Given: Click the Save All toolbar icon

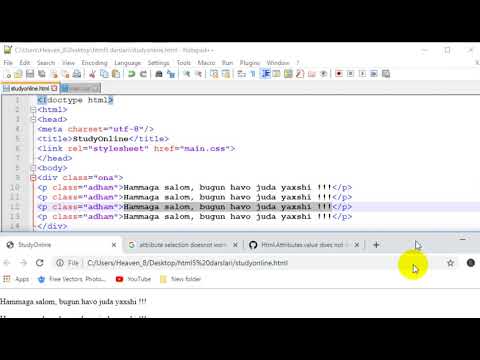Looking at the screenshot, I should [x=42, y=74].
